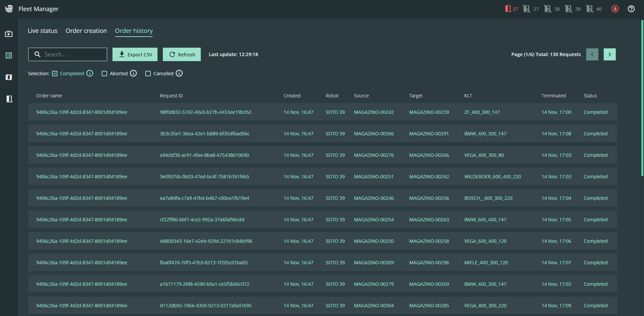Focus the Search input field

68,54
